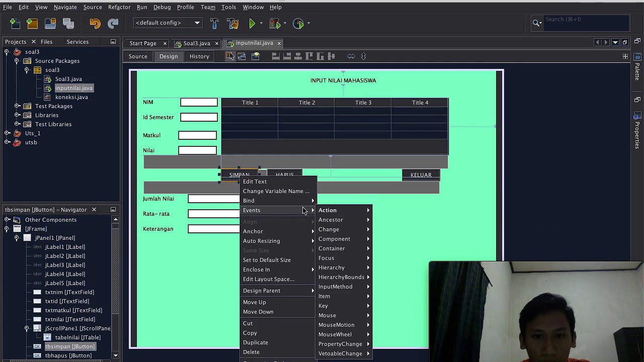Activate Selection Mode in design toolbar
The width and height of the screenshot is (644, 362).
pyautogui.click(x=229, y=56)
